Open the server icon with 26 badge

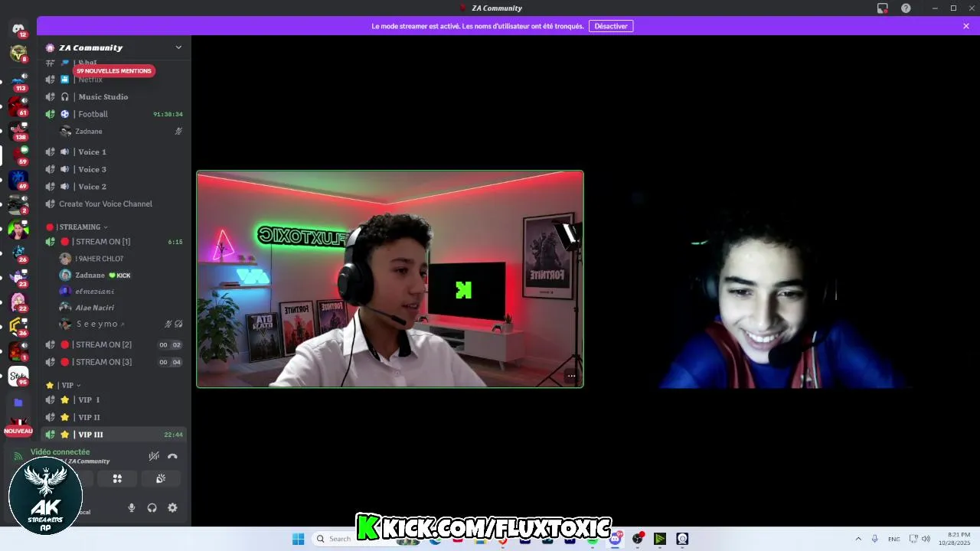[18, 252]
